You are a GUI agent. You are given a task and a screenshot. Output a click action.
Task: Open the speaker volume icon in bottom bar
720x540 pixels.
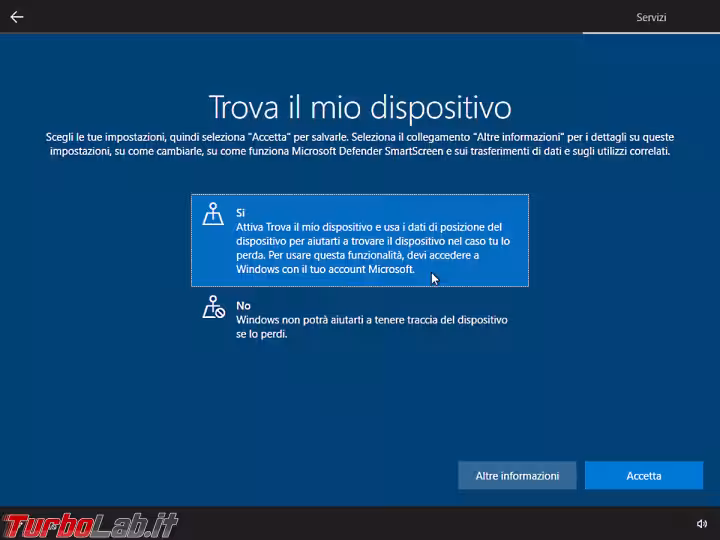point(701,523)
